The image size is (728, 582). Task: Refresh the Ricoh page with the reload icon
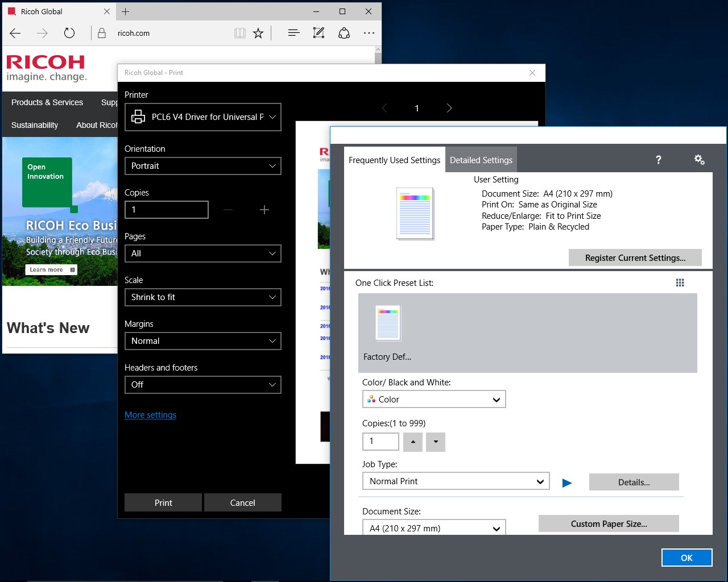tap(69, 33)
